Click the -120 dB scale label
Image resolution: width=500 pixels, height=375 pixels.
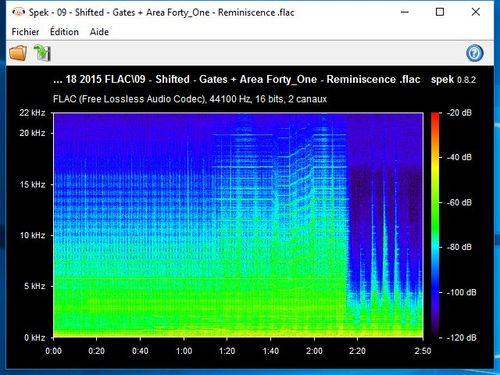[x=461, y=338]
